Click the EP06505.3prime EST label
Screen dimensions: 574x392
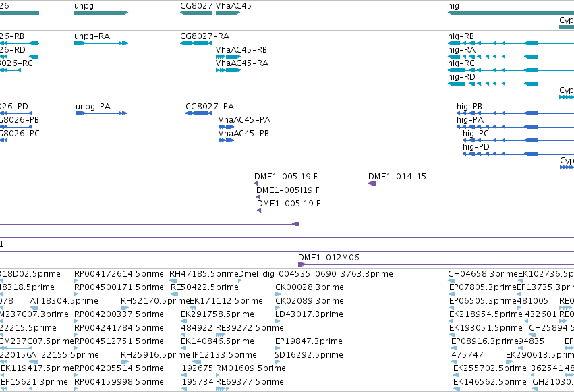(483, 301)
